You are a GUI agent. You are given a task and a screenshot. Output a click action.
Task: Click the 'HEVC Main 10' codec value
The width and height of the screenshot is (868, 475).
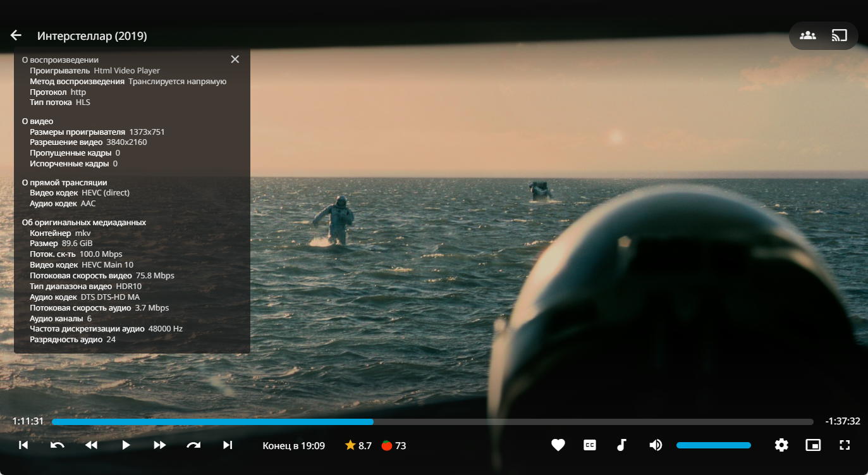tap(107, 265)
